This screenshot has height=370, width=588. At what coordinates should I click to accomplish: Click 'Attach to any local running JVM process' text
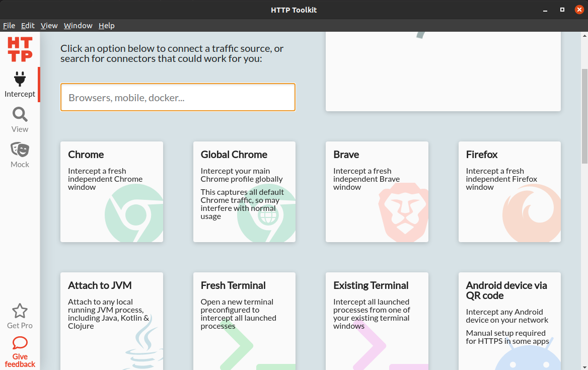(108, 314)
